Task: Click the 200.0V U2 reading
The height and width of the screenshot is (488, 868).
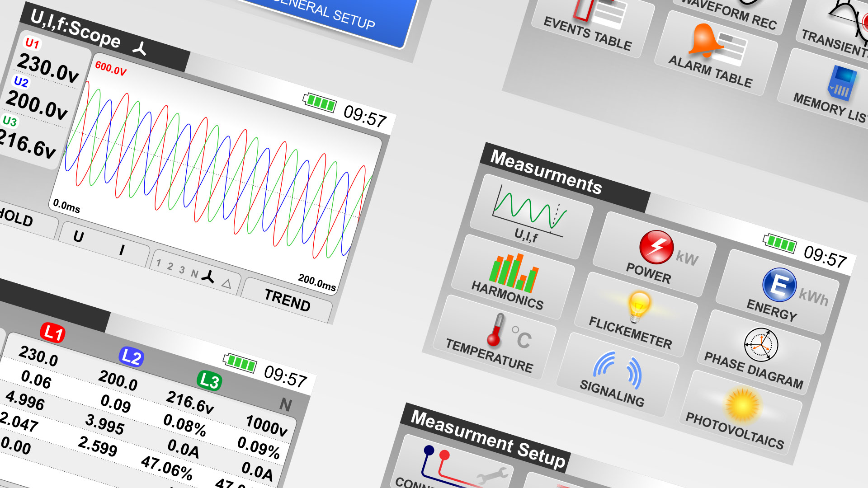Action: point(37,105)
